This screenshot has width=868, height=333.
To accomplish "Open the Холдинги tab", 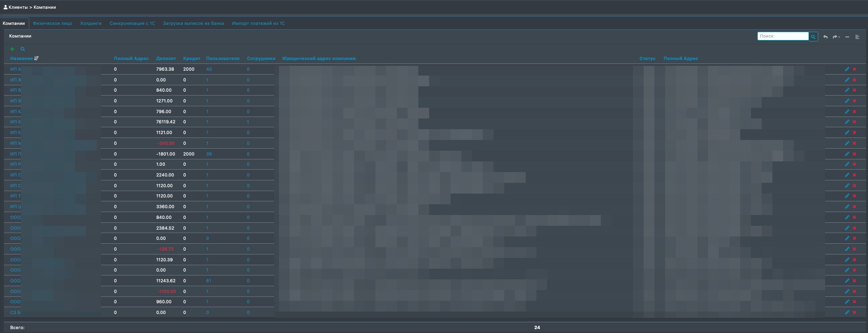I will coord(91,23).
